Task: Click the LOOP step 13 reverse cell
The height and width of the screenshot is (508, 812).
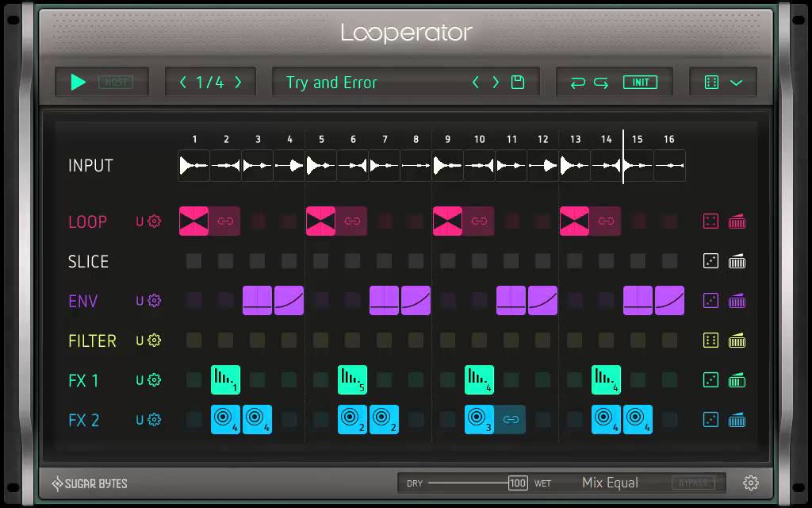Action: [x=574, y=221]
